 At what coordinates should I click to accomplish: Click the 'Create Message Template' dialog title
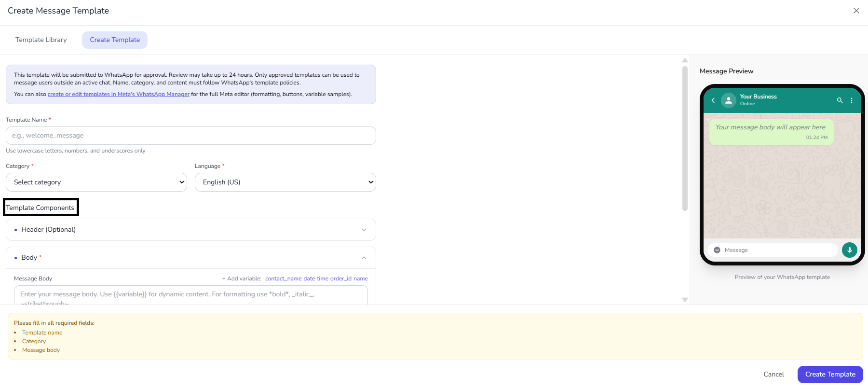pos(58,11)
